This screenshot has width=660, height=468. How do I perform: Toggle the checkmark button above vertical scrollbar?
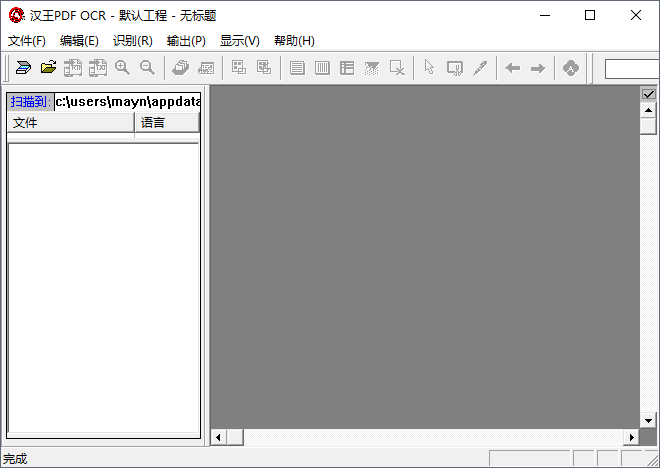tap(648, 94)
